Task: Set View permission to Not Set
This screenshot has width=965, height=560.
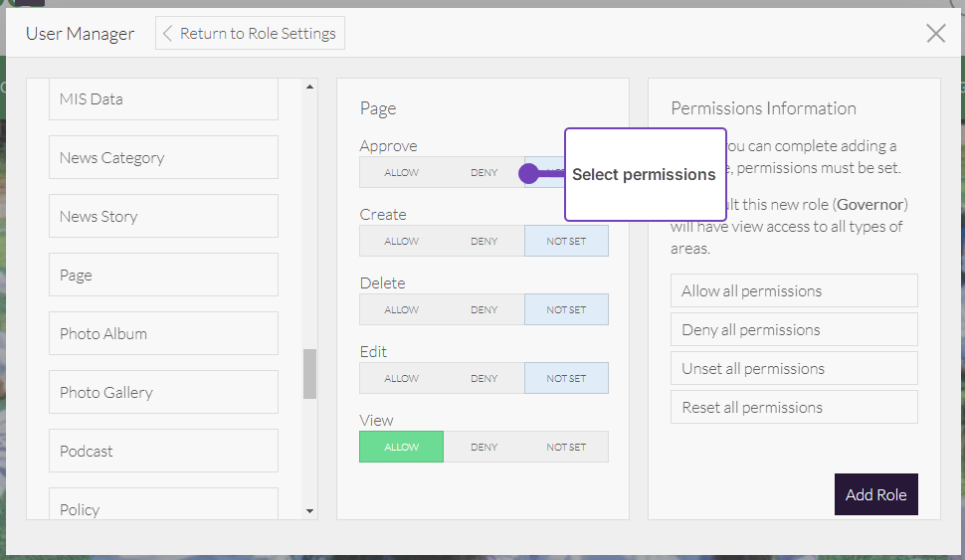Action: (566, 448)
